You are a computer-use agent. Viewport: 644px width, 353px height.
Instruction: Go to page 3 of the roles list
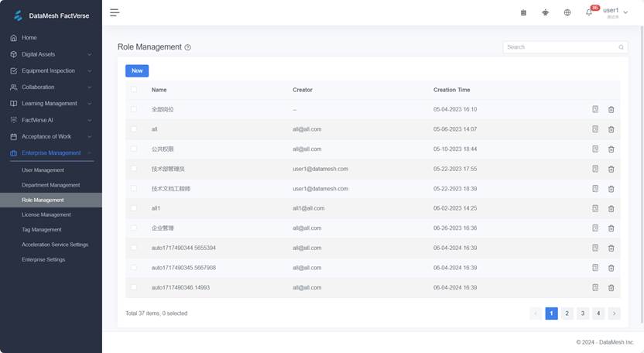(583, 314)
